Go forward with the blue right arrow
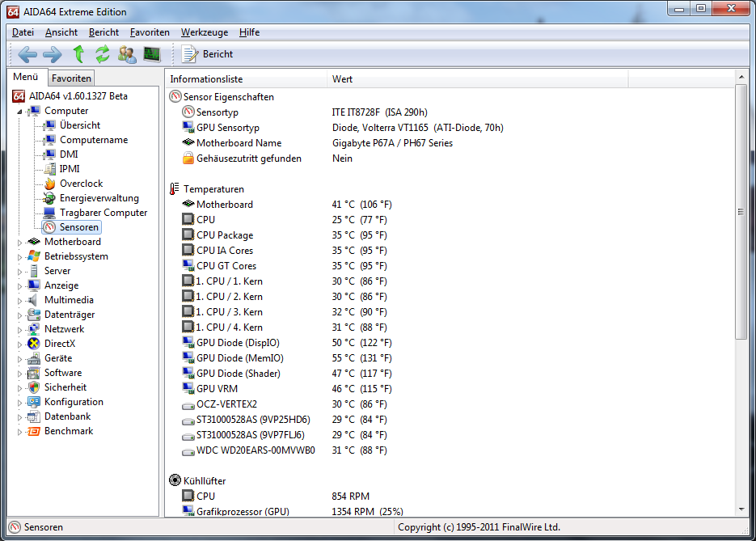 [x=53, y=54]
